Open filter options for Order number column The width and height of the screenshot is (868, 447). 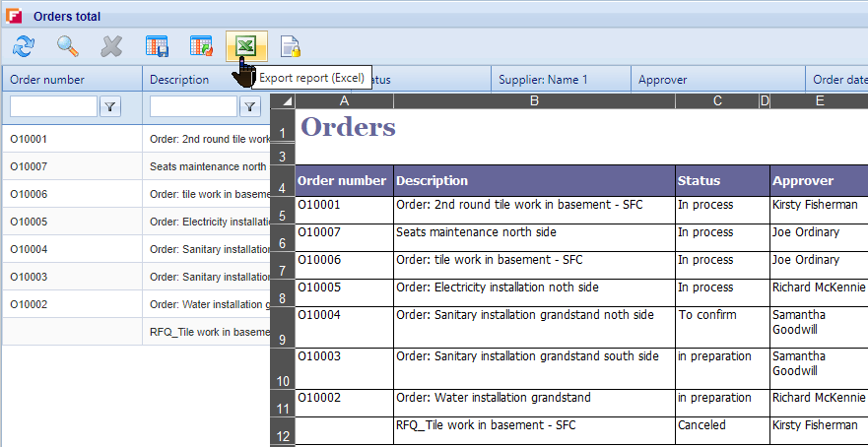pos(110,106)
